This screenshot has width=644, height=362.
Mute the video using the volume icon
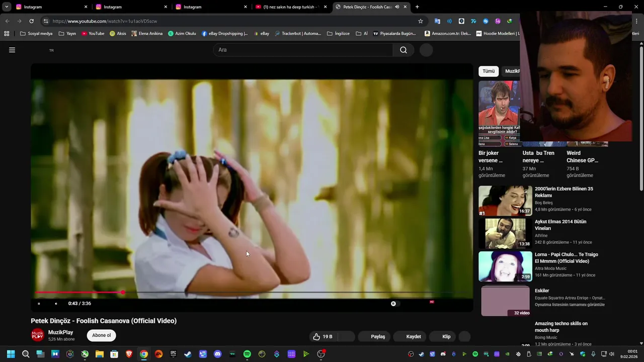tap(56, 303)
